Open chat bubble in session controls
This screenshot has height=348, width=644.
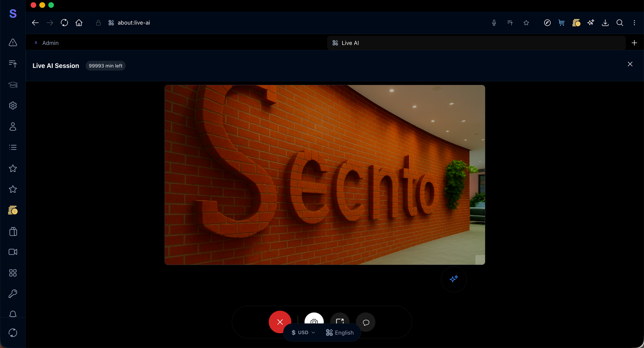tap(365, 323)
